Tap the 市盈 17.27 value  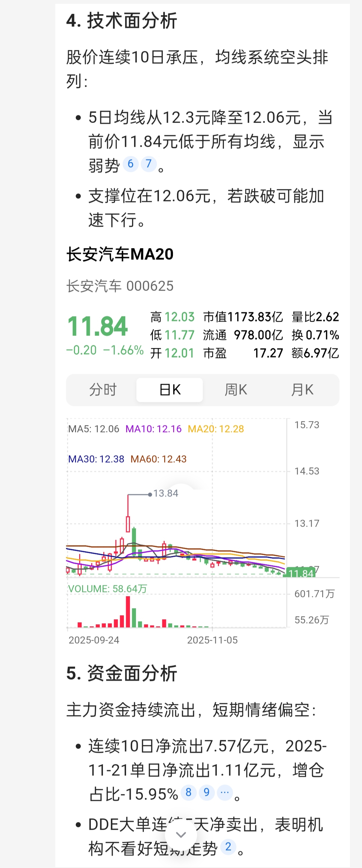[x=243, y=353]
